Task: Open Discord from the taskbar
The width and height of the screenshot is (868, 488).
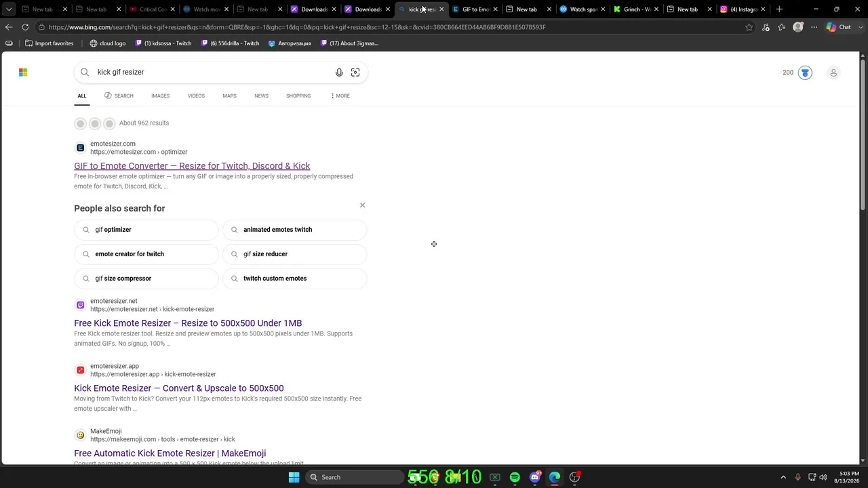Action: click(535, 477)
